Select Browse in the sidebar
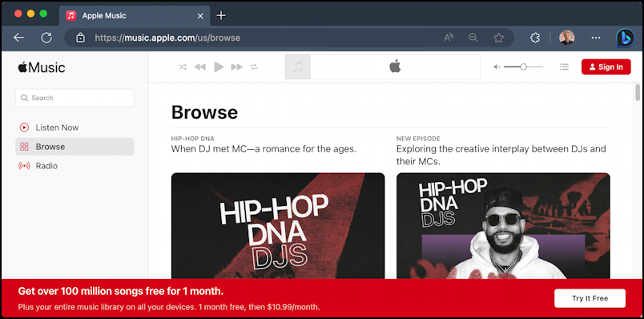 (74, 147)
